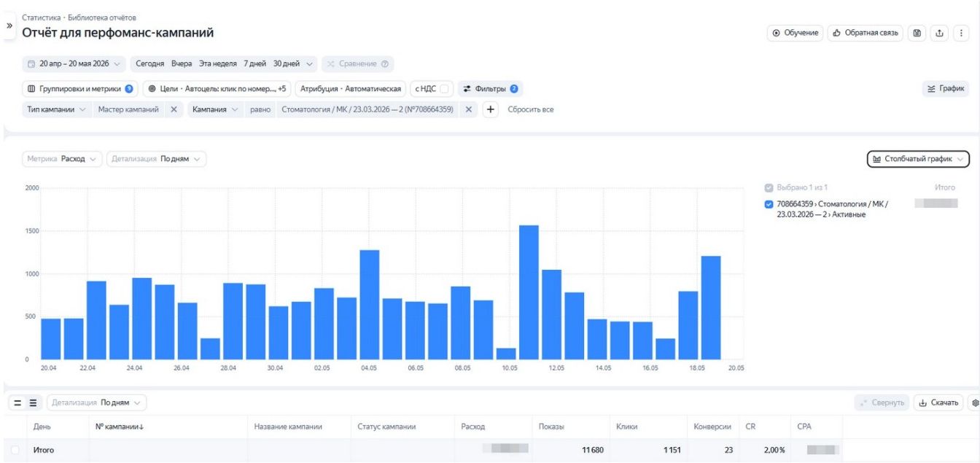980x463 pixels.
Task: Open the date range '20 апр – 20 мая 2026' picker
Action: pos(74,64)
